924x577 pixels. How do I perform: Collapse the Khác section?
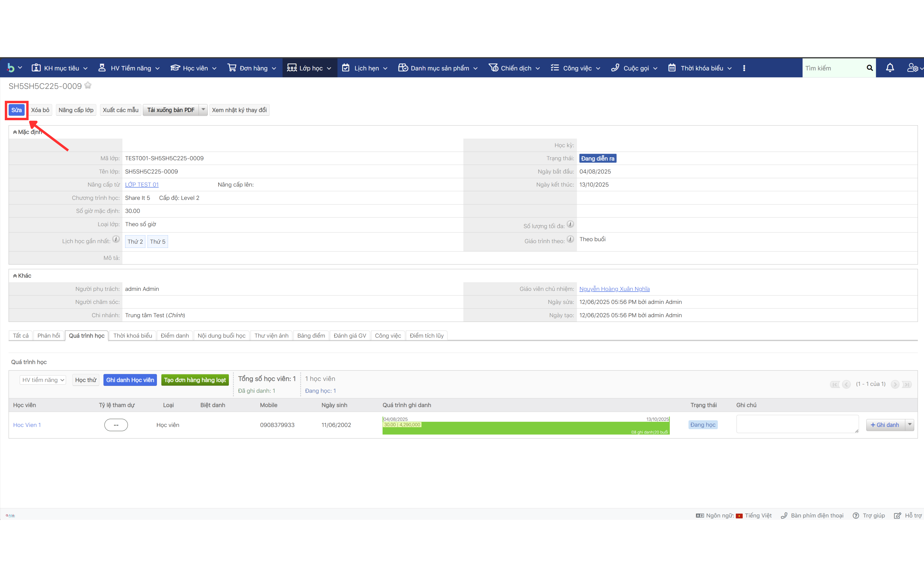[15, 276]
